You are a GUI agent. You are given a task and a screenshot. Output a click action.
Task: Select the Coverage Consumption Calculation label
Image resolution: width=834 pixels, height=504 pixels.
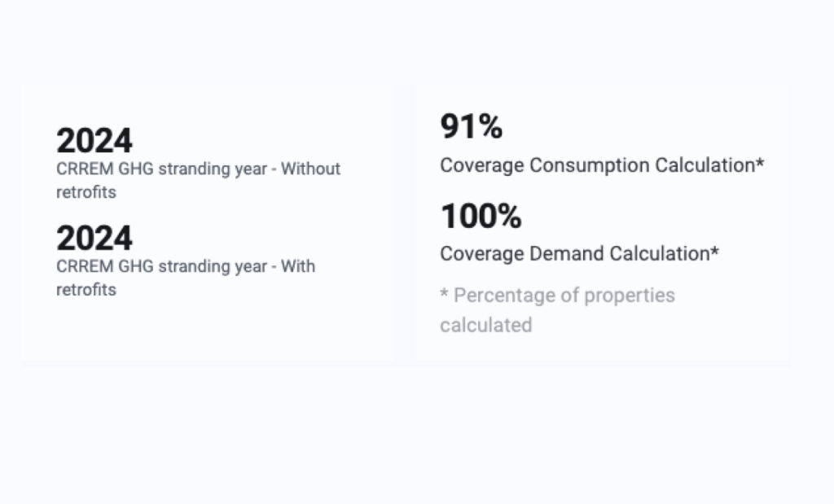[602, 165]
